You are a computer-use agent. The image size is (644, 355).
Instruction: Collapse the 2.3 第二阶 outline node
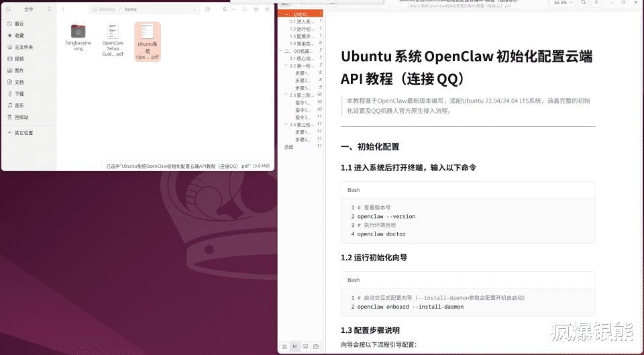tap(286, 95)
